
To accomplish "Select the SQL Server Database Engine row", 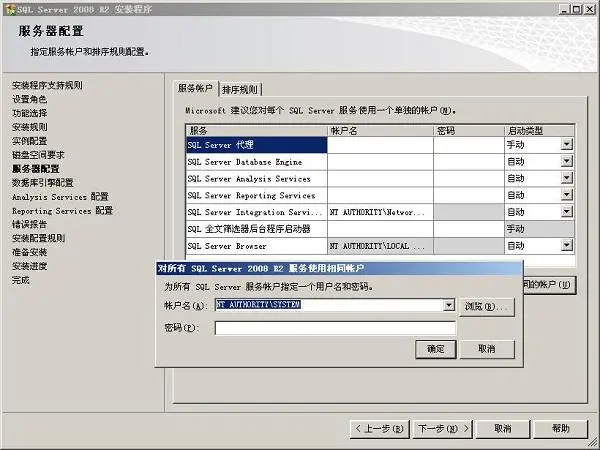I will [256, 162].
